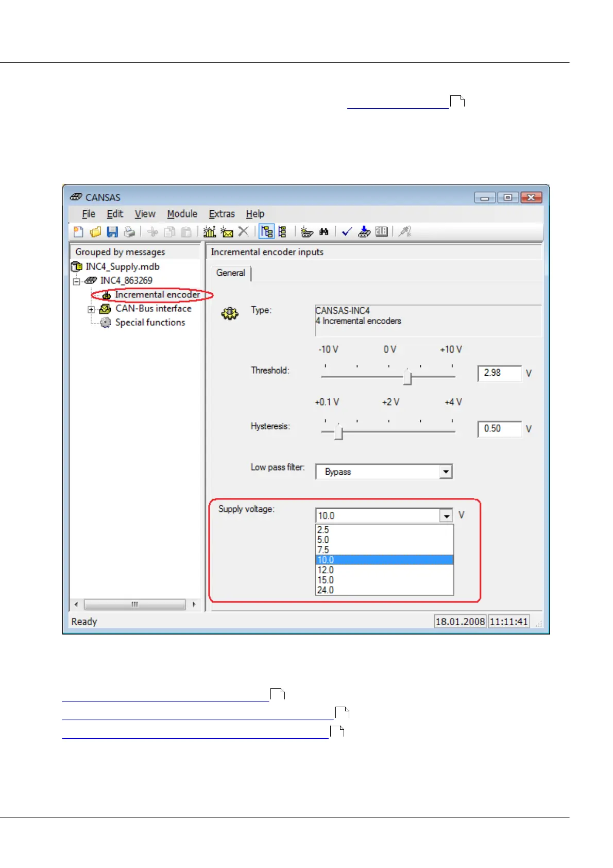This screenshot has width=613, height=868.
Task: Click the Grouped by messages header
Action: 135,252
